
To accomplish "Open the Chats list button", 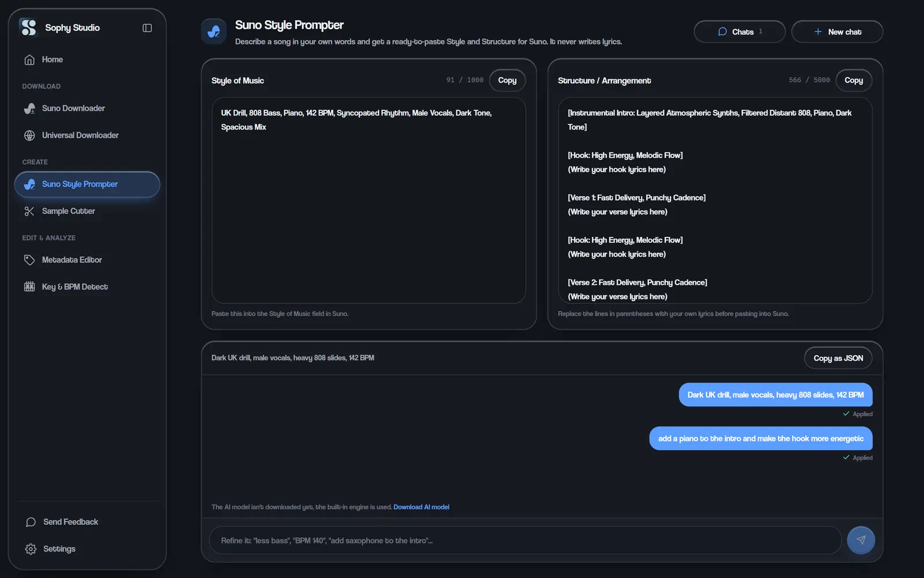I will point(739,32).
